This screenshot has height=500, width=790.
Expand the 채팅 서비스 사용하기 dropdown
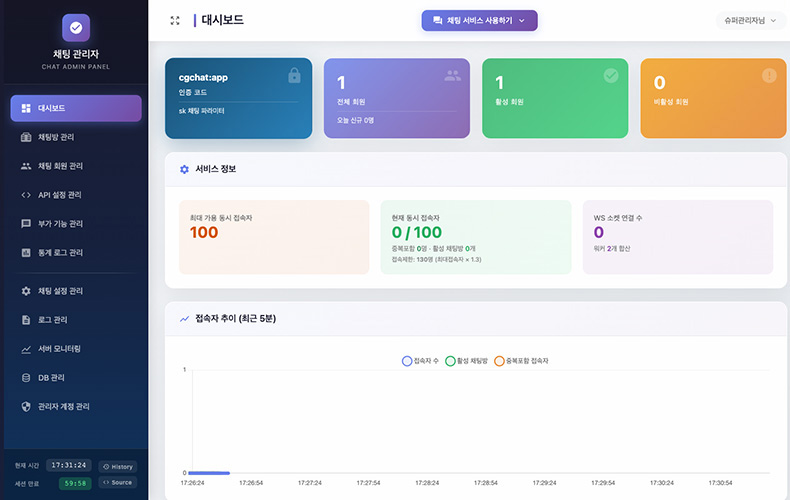(x=480, y=21)
